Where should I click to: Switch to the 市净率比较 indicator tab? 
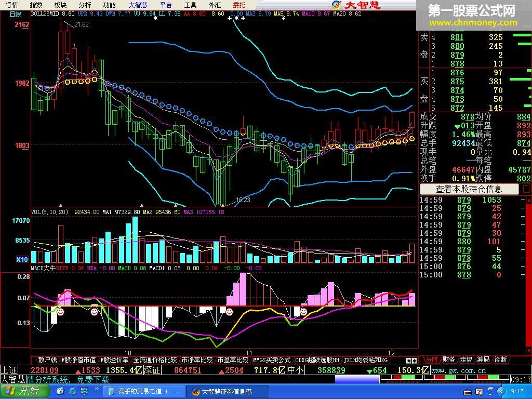[197, 360]
